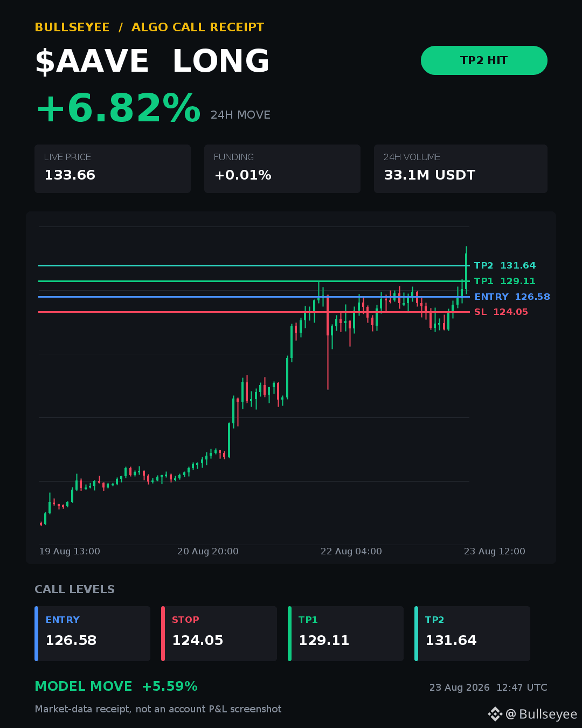
Task: Click the 22 Aug 04:00 axis label
Action: 351,551
